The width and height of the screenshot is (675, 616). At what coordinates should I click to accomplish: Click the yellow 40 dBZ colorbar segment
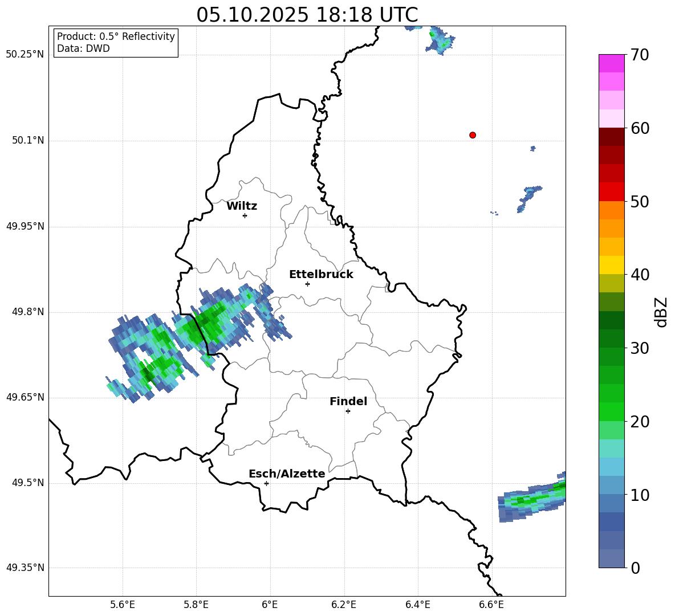point(611,265)
